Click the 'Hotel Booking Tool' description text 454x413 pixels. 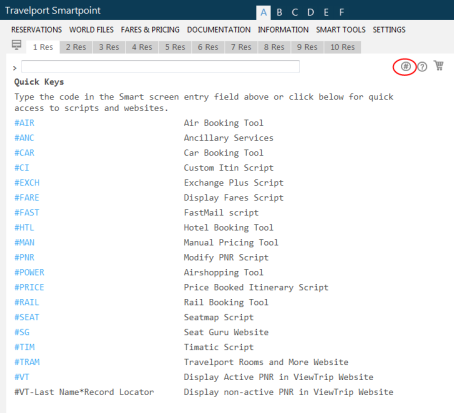(x=229, y=228)
